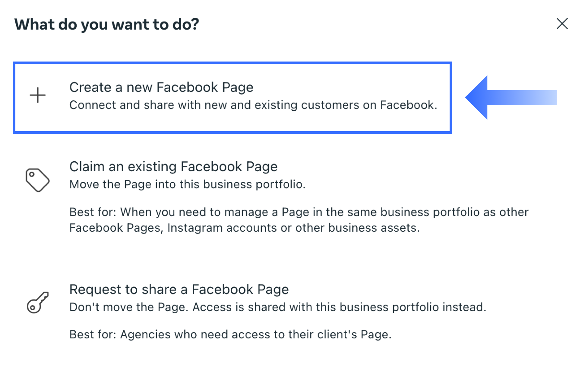The width and height of the screenshot is (588, 383).
Task: Select the tag icon beside Claim option
Action: (x=38, y=180)
